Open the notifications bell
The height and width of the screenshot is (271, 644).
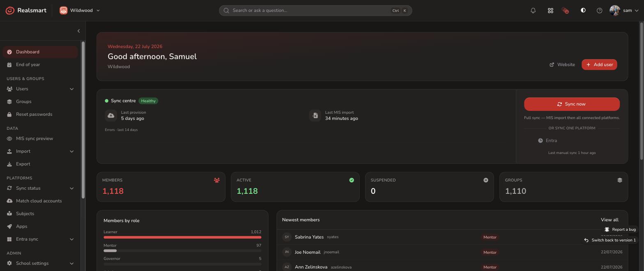(x=533, y=11)
